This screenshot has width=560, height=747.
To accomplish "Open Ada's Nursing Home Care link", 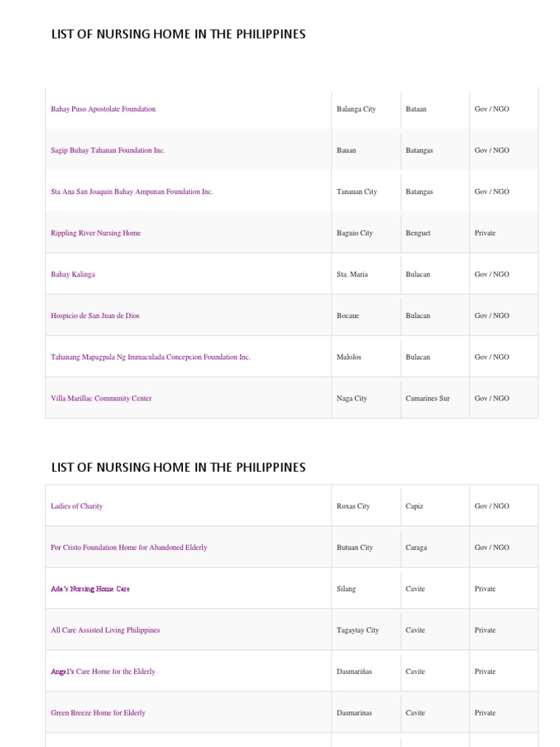I will (90, 589).
